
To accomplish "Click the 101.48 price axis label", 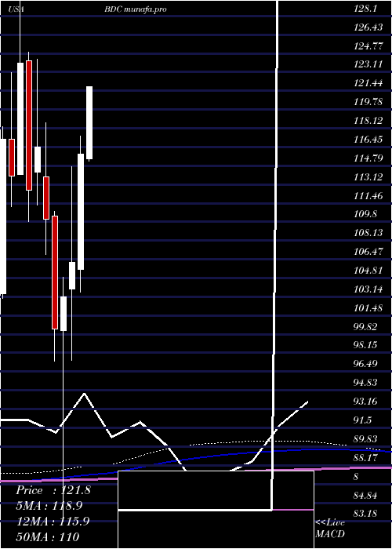I will click(368, 308).
